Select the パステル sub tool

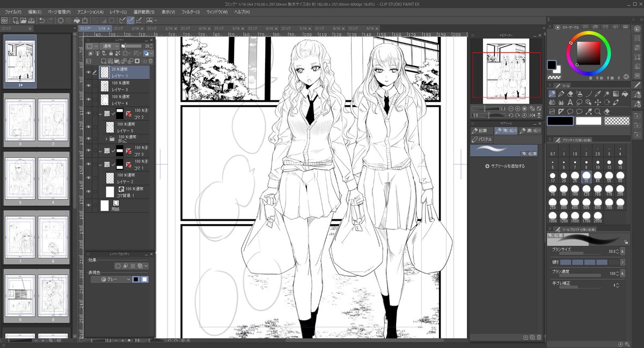482,139
